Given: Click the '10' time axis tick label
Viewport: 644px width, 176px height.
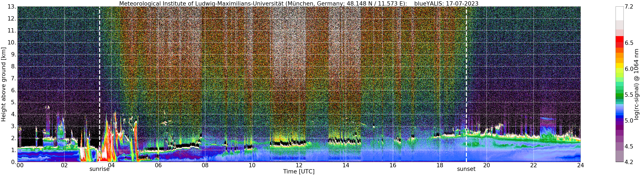Looking at the screenshot, I should click(252, 165).
